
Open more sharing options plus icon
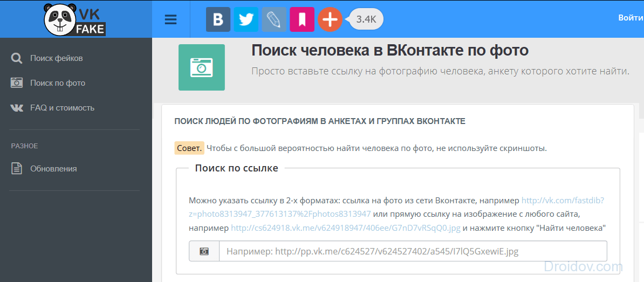(x=330, y=19)
